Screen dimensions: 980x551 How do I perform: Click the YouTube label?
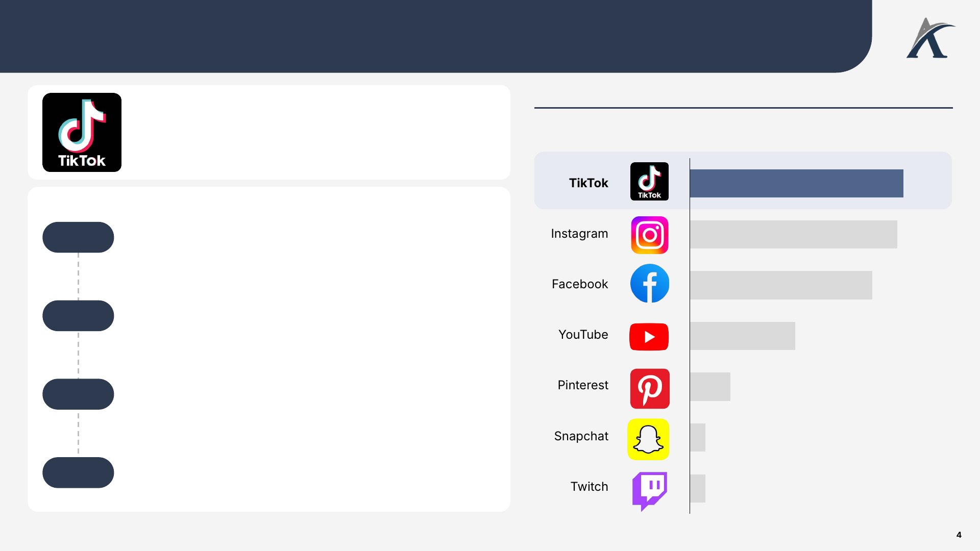coord(583,335)
